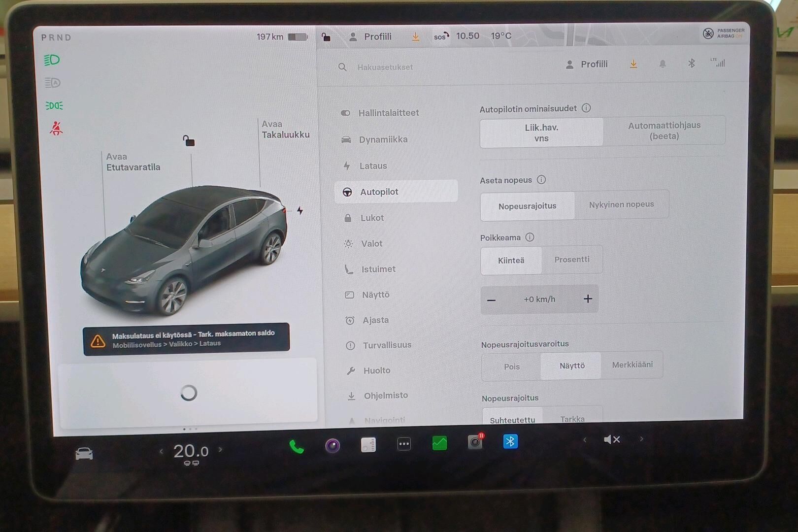
Task: Lower cabin temperature with left arrow
Action: [161, 451]
